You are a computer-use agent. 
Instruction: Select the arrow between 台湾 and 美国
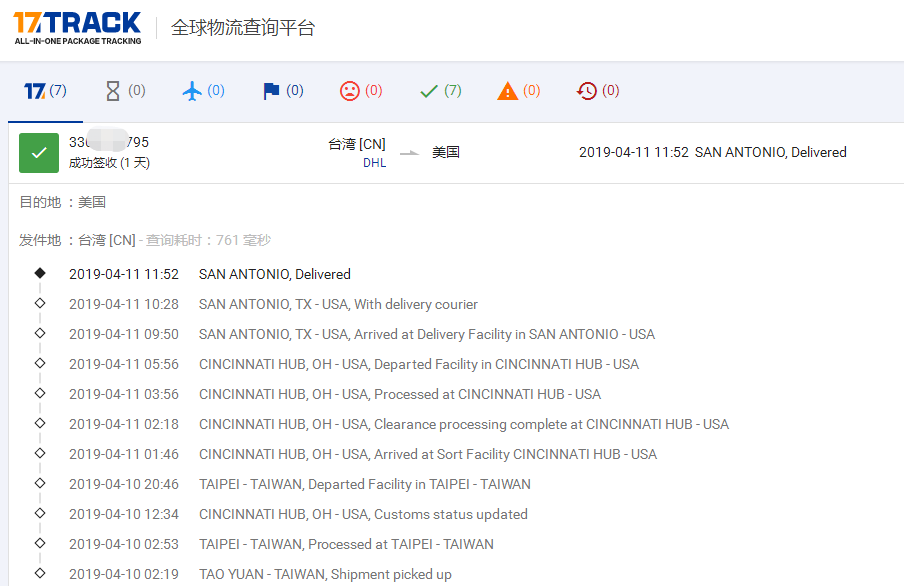[409, 152]
